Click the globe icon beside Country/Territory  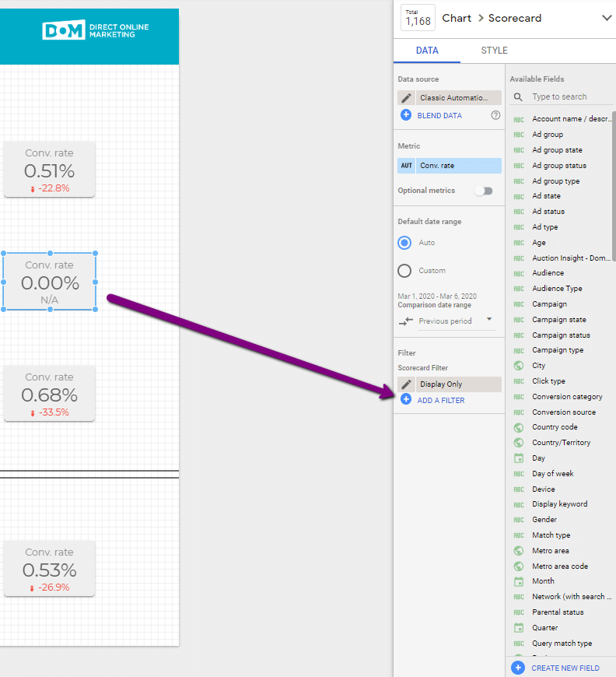(x=519, y=443)
